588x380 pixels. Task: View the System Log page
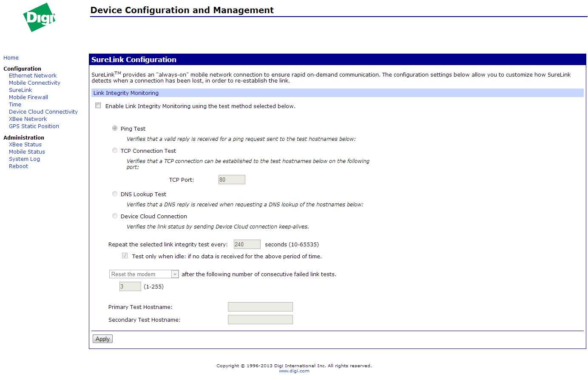tap(24, 159)
